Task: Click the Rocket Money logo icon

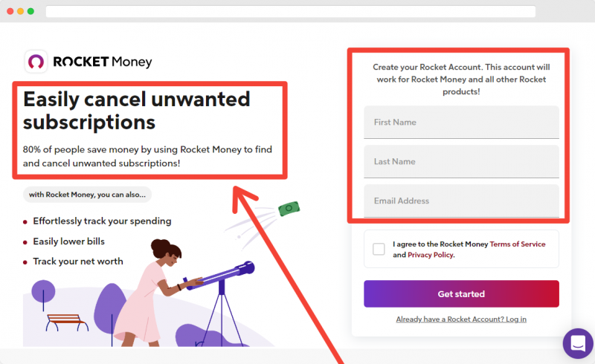Action: tap(36, 62)
